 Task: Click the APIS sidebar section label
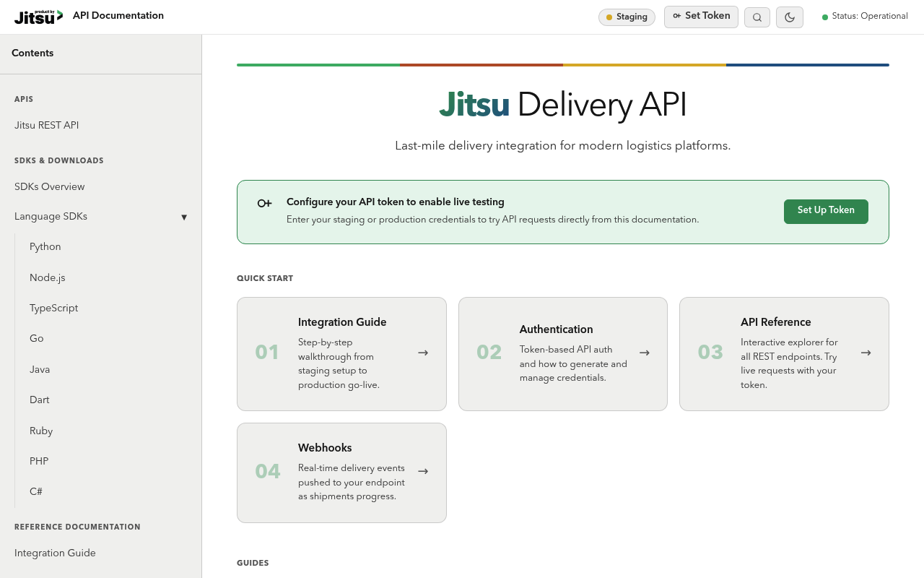pyautogui.click(x=24, y=100)
